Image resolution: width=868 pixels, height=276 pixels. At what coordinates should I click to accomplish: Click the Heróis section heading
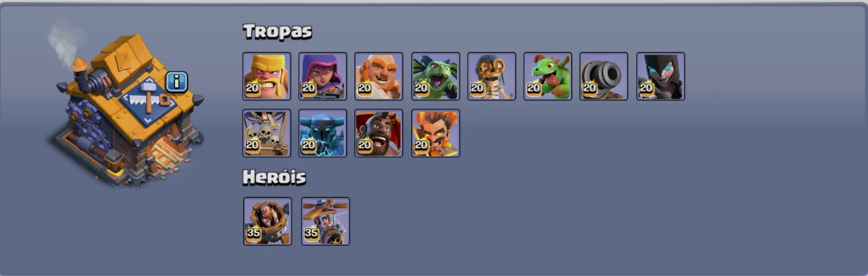pyautogui.click(x=275, y=178)
